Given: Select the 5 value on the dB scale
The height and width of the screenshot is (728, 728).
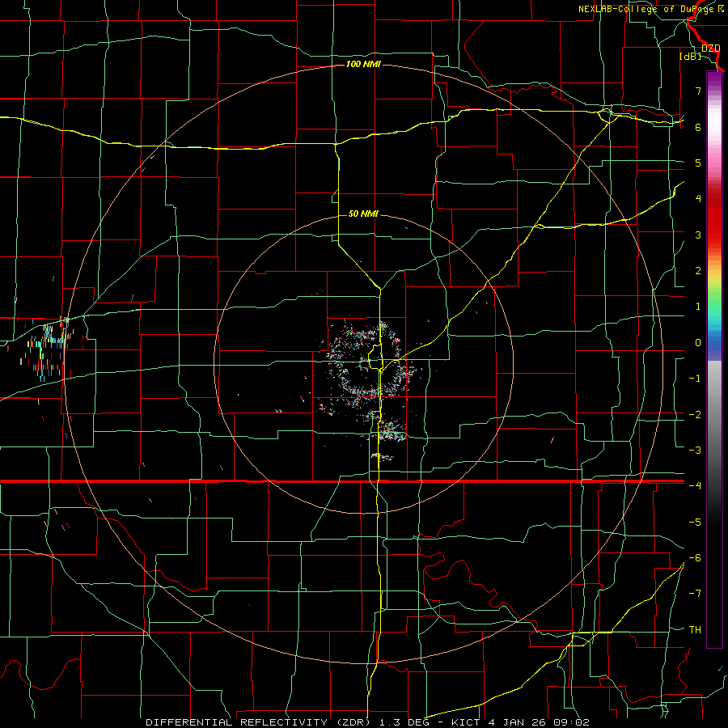Looking at the screenshot, I should click(x=698, y=163).
